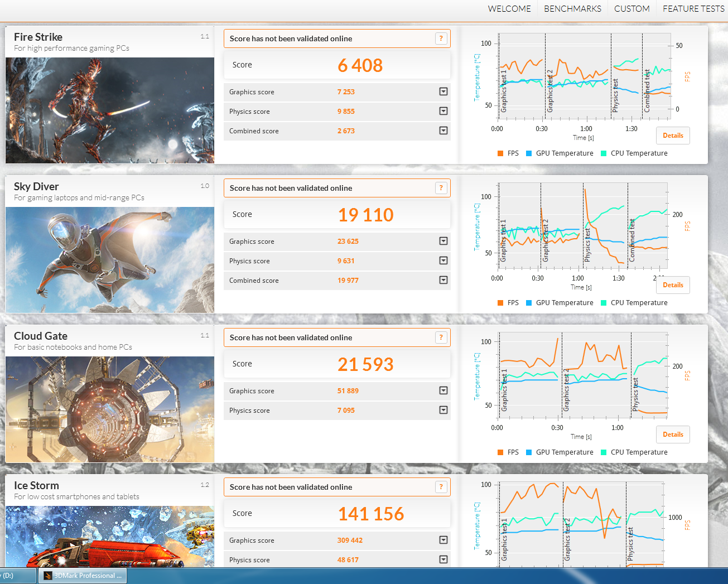Image resolution: width=728 pixels, height=584 pixels.
Task: Expand Cloud Gate Physics score details
Action: pos(443,410)
